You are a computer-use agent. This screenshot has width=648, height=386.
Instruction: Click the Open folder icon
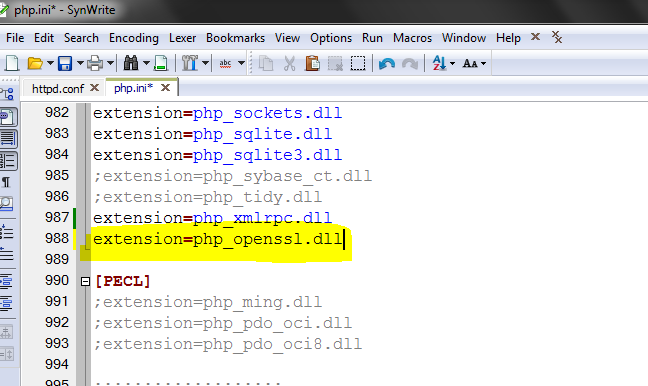pyautogui.click(x=35, y=63)
